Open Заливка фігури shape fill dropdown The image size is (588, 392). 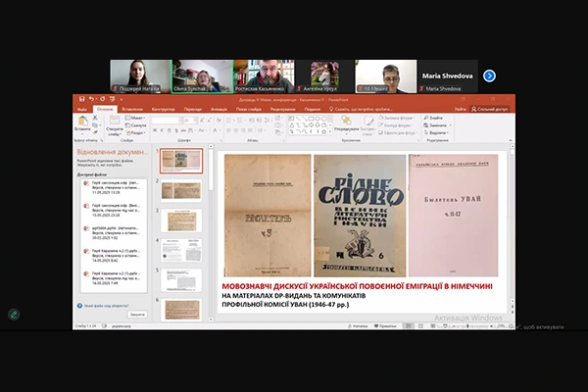point(397,118)
